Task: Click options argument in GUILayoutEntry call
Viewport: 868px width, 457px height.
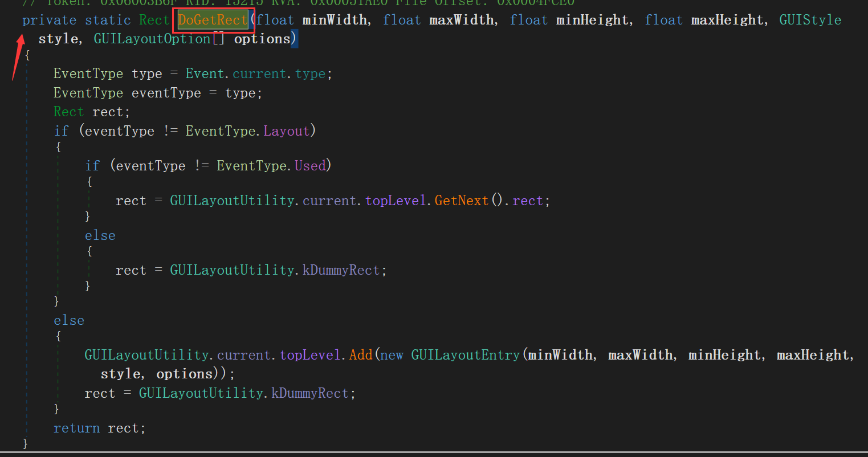Action: tap(184, 374)
